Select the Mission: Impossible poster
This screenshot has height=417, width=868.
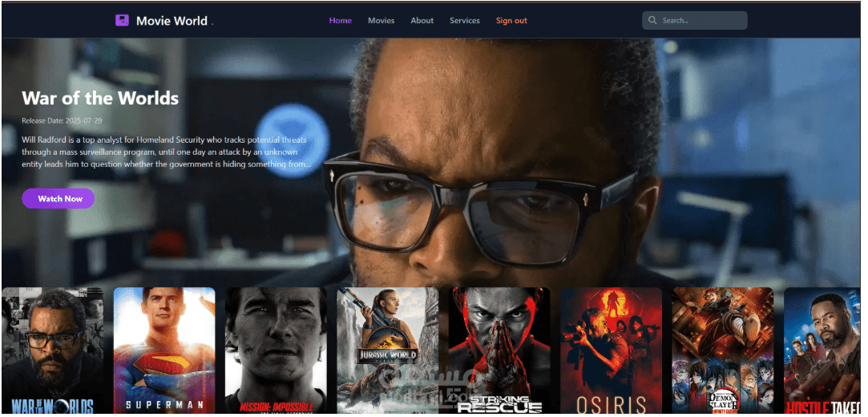pos(276,350)
